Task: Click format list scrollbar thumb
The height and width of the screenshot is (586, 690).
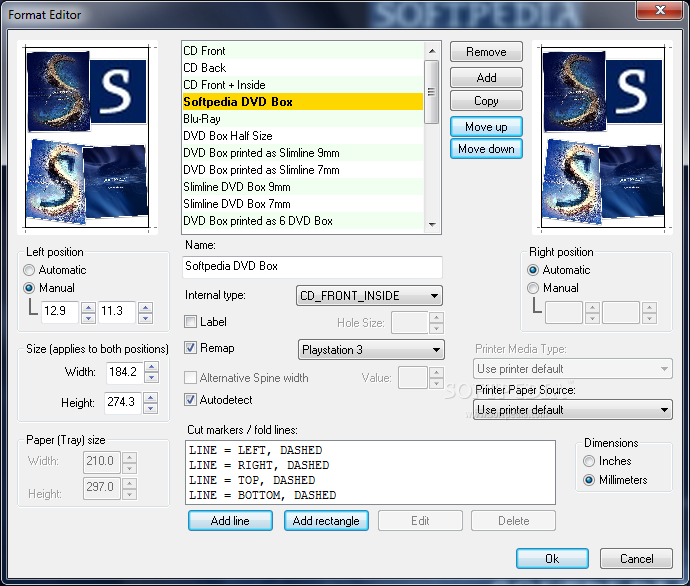Action: pyautogui.click(x=432, y=92)
